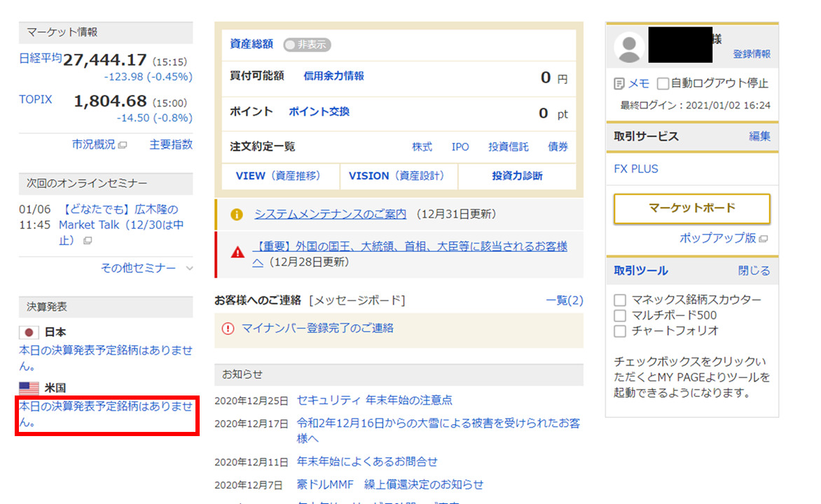
Task: Open 豪ドルMMF 繰上償還決定のお知らせ news
Action: 390,484
